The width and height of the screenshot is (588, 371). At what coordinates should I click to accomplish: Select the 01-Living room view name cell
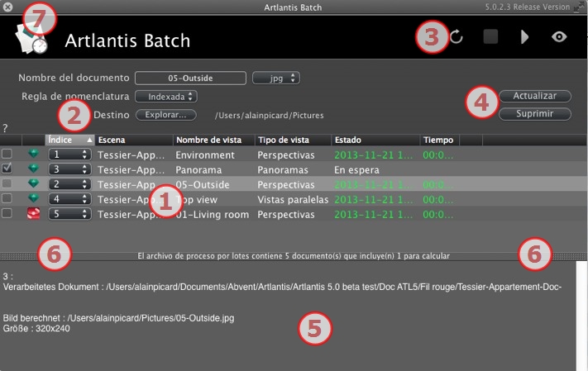click(213, 214)
